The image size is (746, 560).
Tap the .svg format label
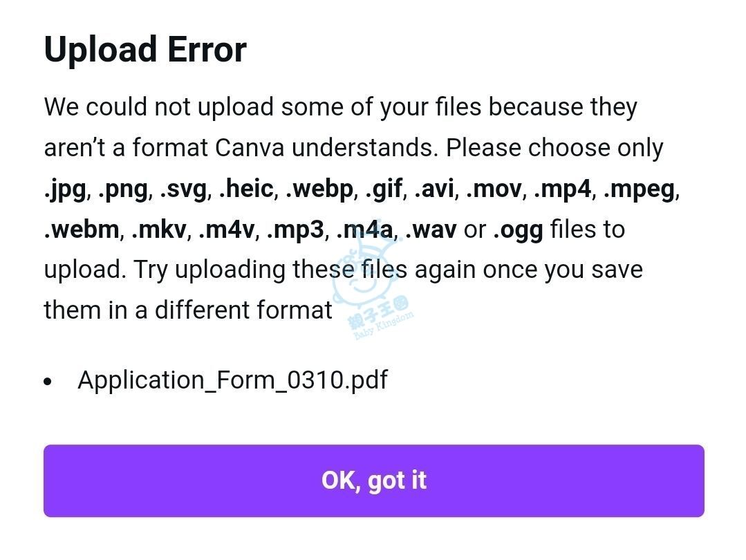(x=183, y=189)
